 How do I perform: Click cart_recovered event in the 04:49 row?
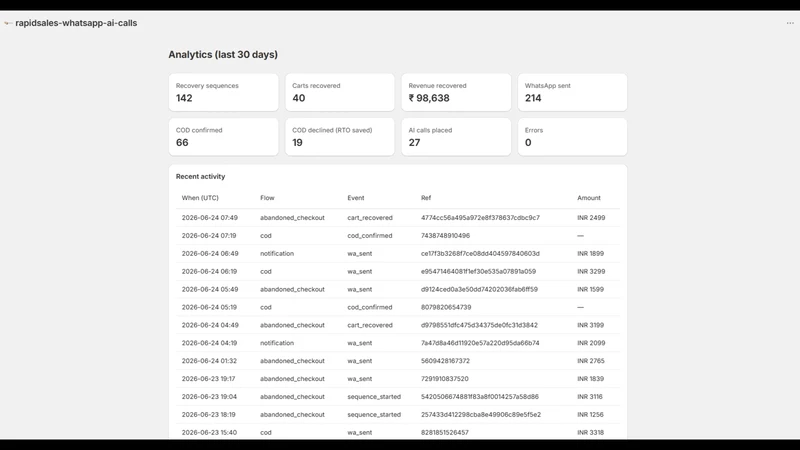370,325
